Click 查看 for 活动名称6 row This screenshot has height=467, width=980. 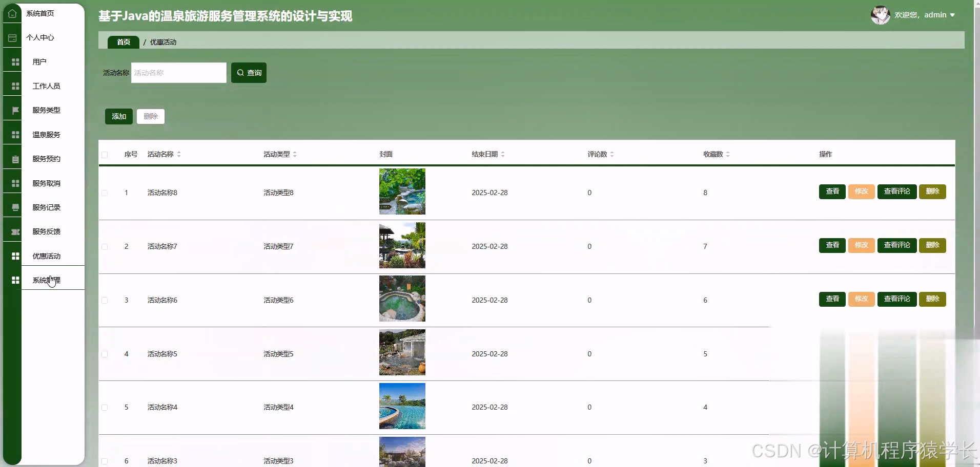click(832, 299)
